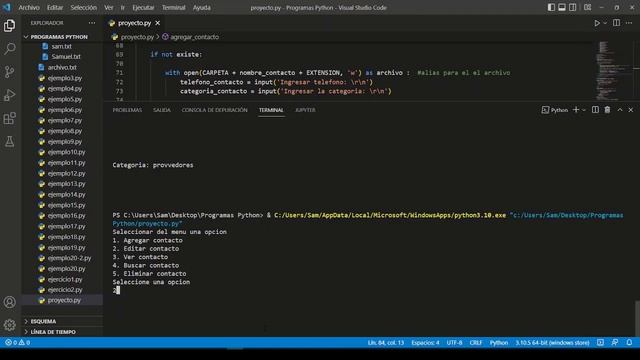This screenshot has width=640, height=360.
Task: Change indentation via Espacios: 4
Action: [x=425, y=342]
